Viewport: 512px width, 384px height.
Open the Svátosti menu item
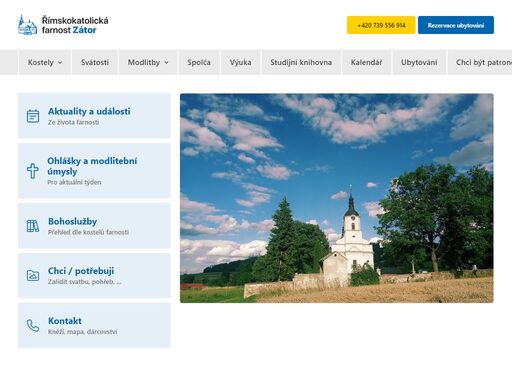coord(95,62)
